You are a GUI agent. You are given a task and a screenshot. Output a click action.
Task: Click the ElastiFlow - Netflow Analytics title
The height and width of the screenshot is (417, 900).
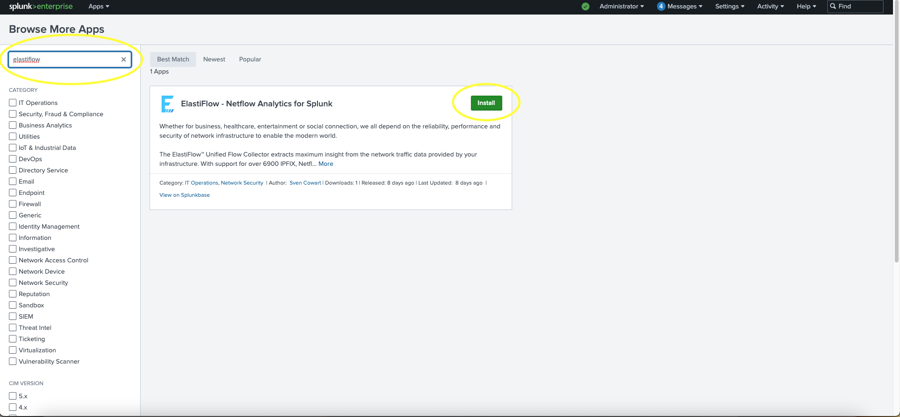[257, 104]
